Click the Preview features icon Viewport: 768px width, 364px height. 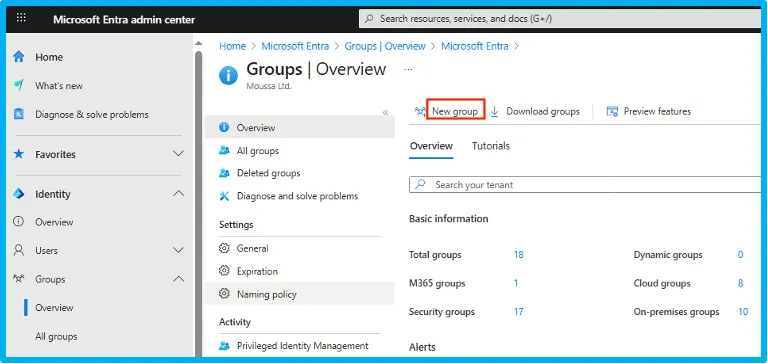(x=612, y=112)
